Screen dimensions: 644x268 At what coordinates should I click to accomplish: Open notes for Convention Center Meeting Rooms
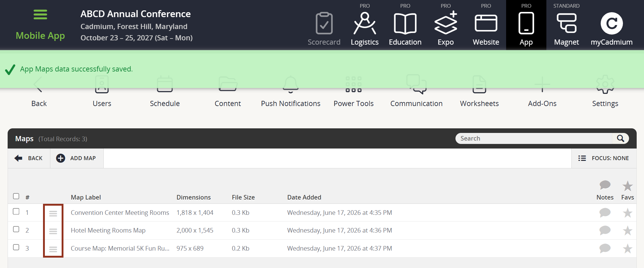click(x=605, y=213)
